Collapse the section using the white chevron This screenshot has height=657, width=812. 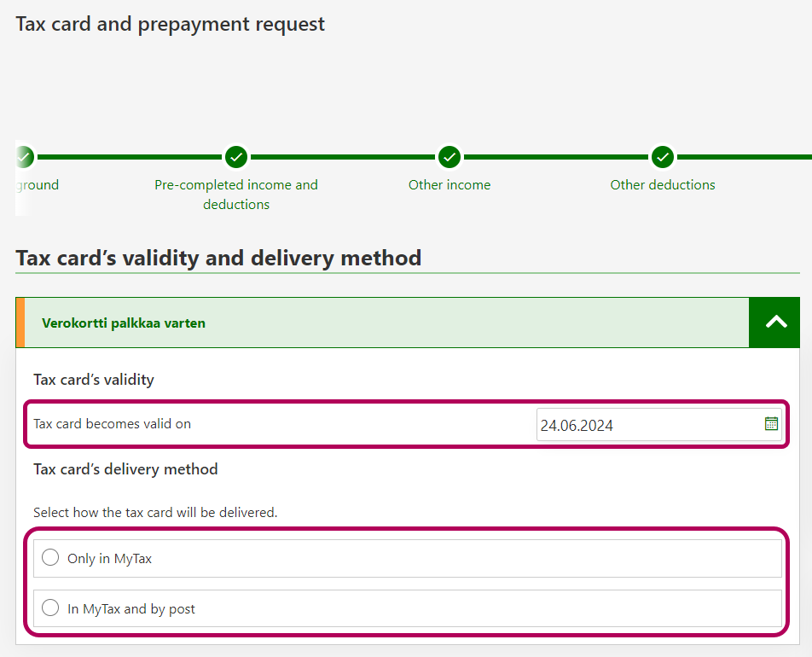click(774, 323)
